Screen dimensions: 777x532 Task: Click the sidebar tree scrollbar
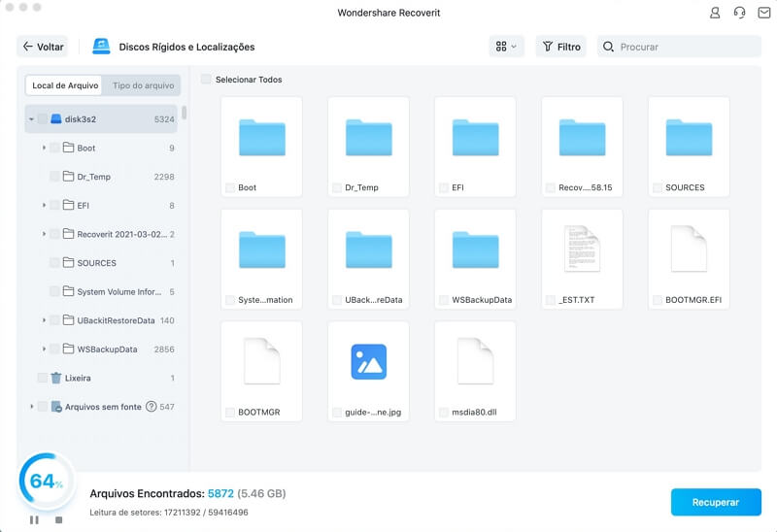point(184,113)
